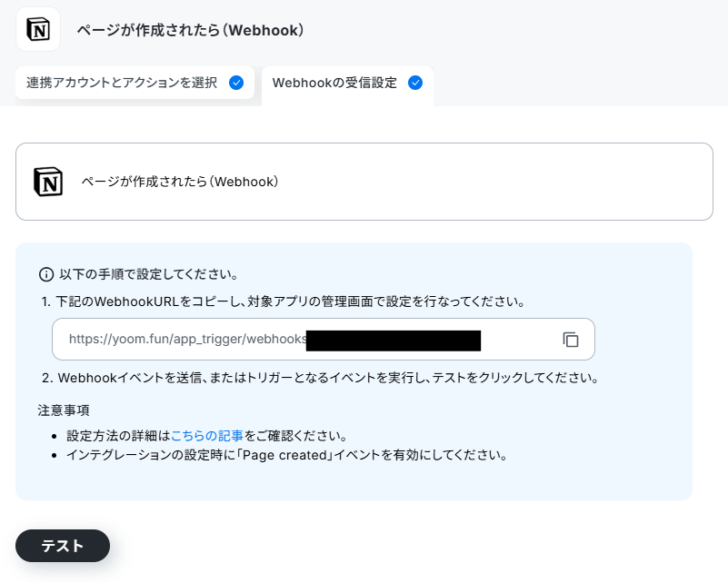This screenshot has height=583, width=728.
Task: Click the info circle icon beside the setup instructions
Action: coord(46,274)
